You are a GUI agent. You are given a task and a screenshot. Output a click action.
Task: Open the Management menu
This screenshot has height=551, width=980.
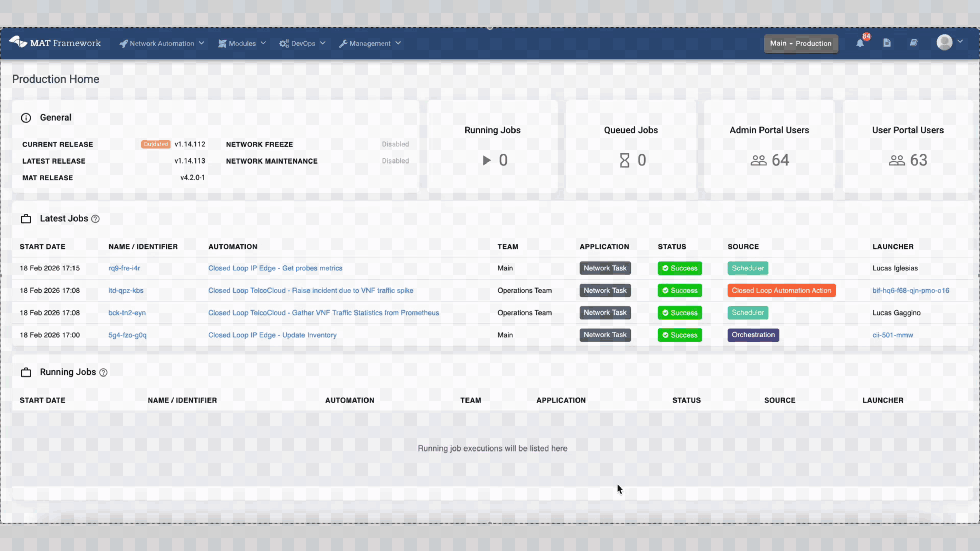point(369,43)
